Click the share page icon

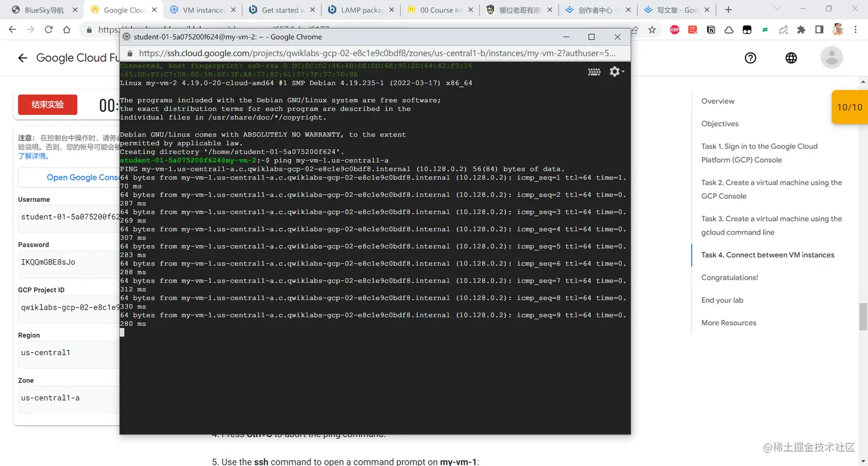634,29
